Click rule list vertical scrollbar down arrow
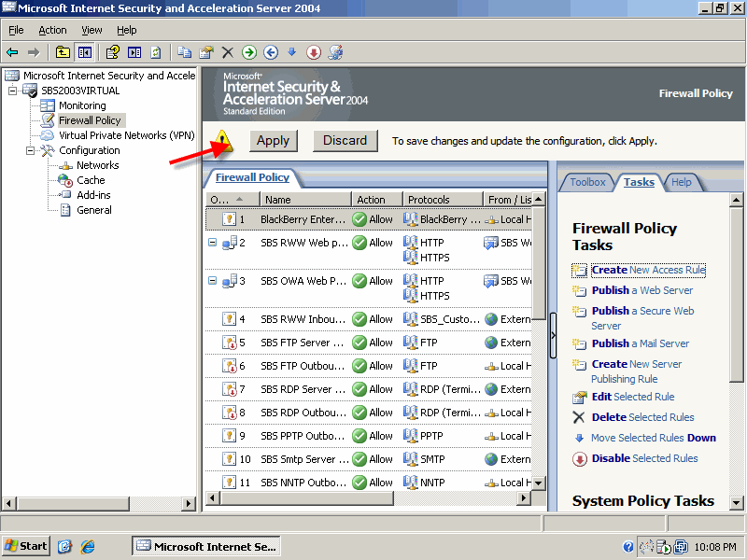 pos(539,483)
